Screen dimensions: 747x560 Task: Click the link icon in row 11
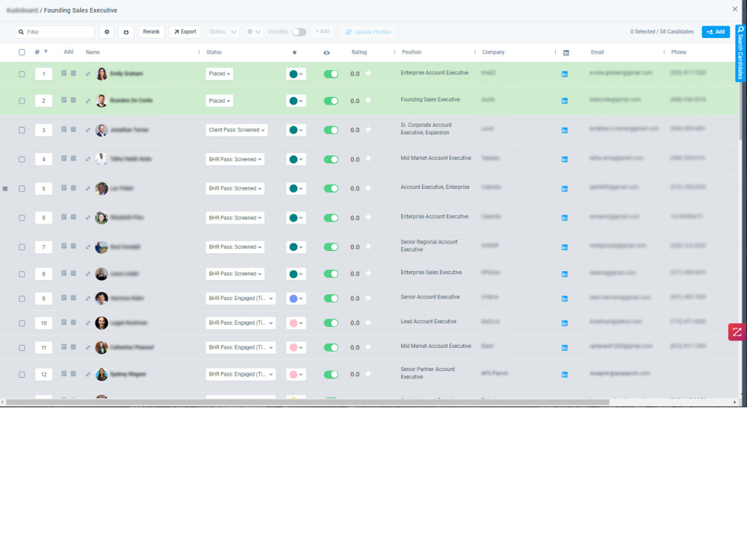click(x=88, y=348)
